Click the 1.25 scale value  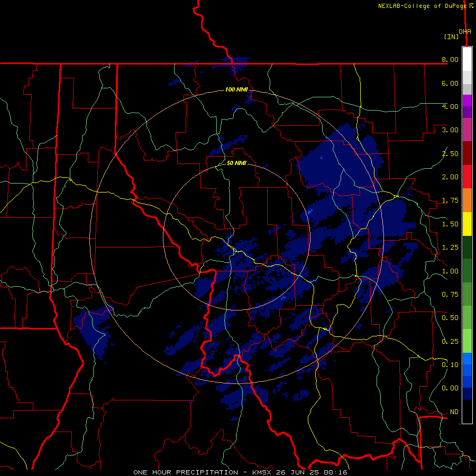pyautogui.click(x=450, y=248)
